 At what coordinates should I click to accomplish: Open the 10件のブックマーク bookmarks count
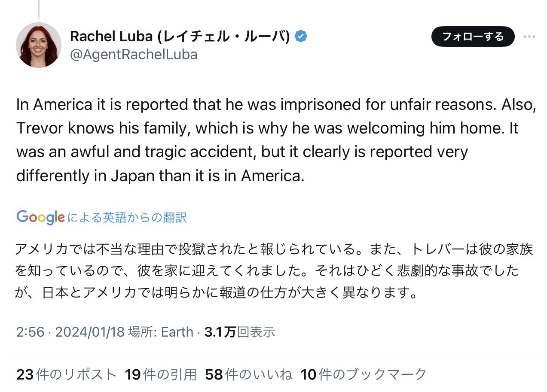[364, 374]
